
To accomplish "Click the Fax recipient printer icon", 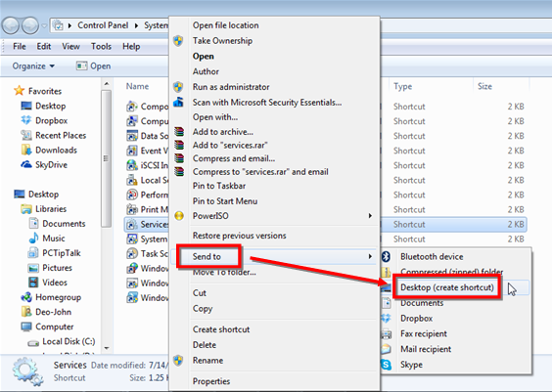I will (x=387, y=333).
